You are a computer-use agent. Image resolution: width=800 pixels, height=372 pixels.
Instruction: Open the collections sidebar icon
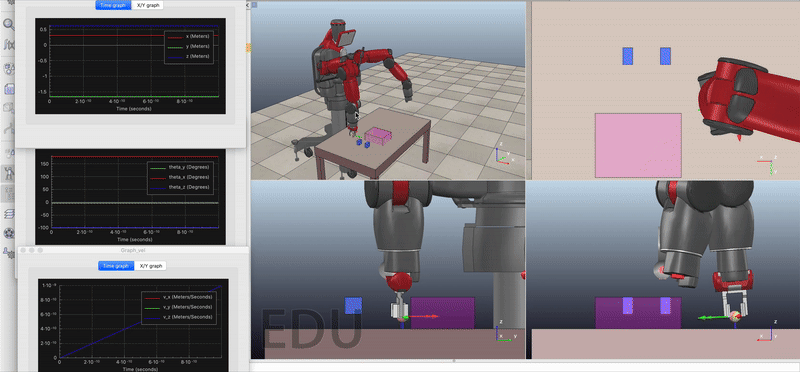tap(9, 68)
